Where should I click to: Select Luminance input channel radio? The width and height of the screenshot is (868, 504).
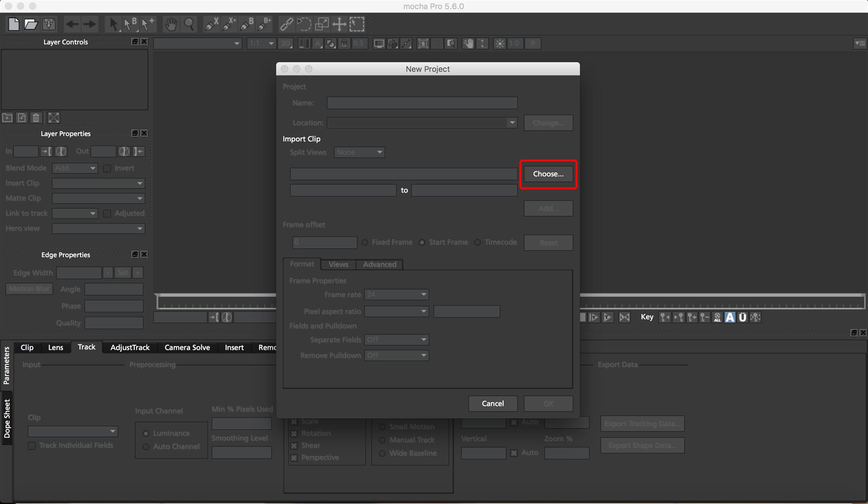point(146,433)
